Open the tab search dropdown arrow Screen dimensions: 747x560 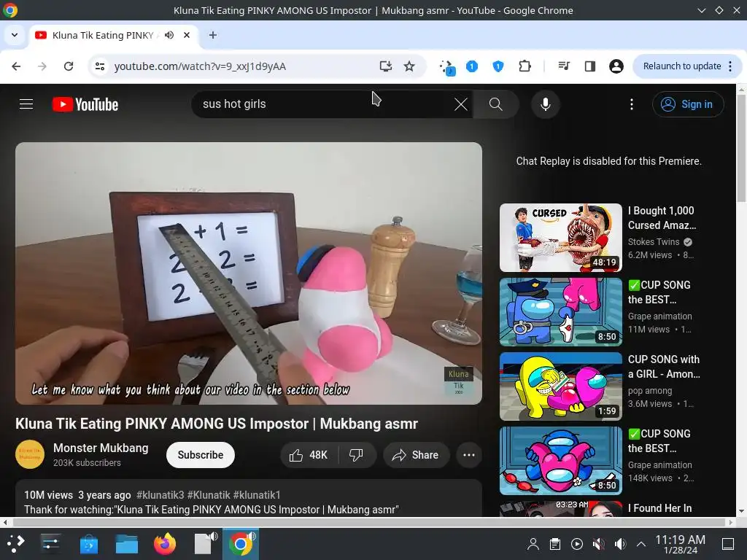click(15, 35)
